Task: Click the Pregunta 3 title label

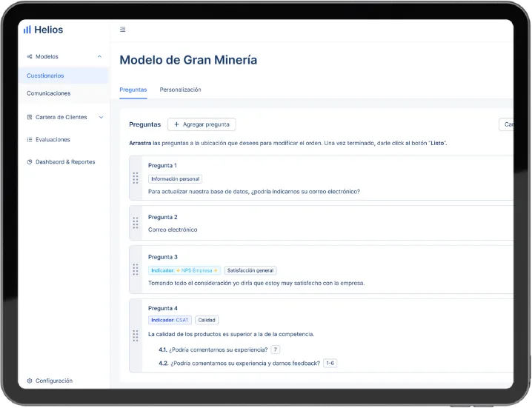Action: (x=163, y=257)
